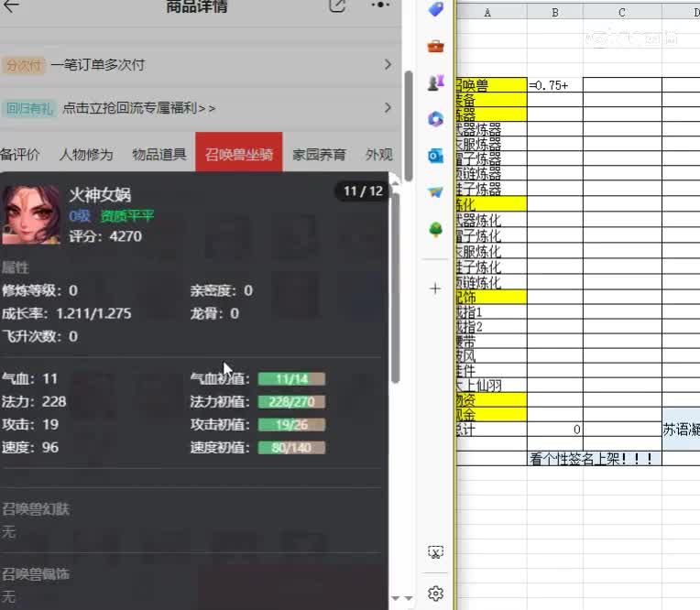Open the partially visible 备评价 tab
This screenshot has height=610, width=700.
(x=20, y=155)
